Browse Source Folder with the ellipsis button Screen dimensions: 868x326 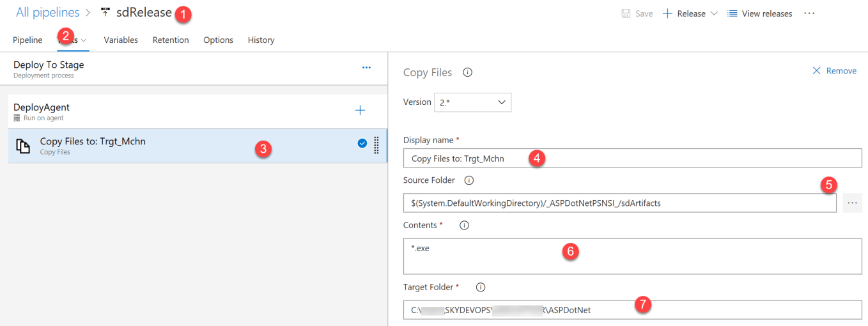tap(852, 203)
